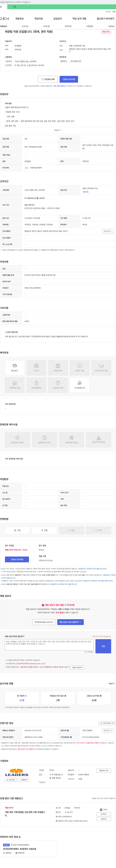Click the 장애인용 승강기 facility icon
116x868 pixels.
(x=44, y=440)
